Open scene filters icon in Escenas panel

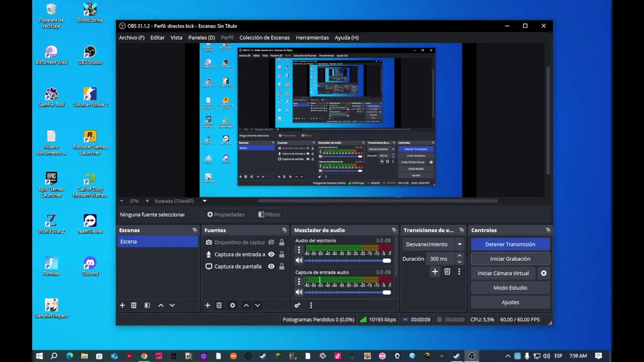coord(147,305)
